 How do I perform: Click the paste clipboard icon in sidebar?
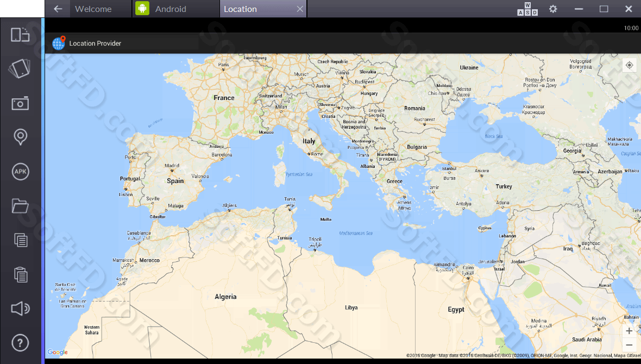(21, 274)
